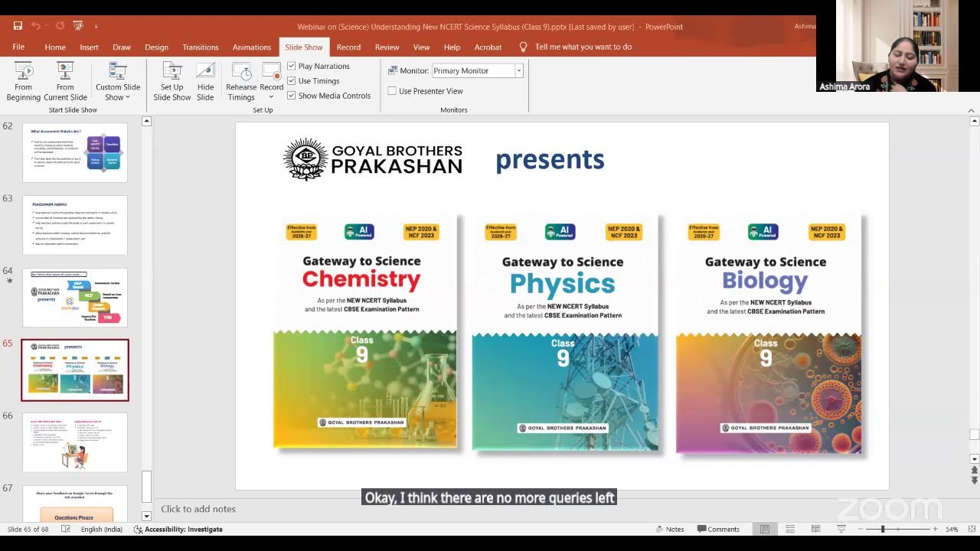Open the Monitor combo box dropdown
The width and height of the screenshot is (980, 551).
coord(518,70)
